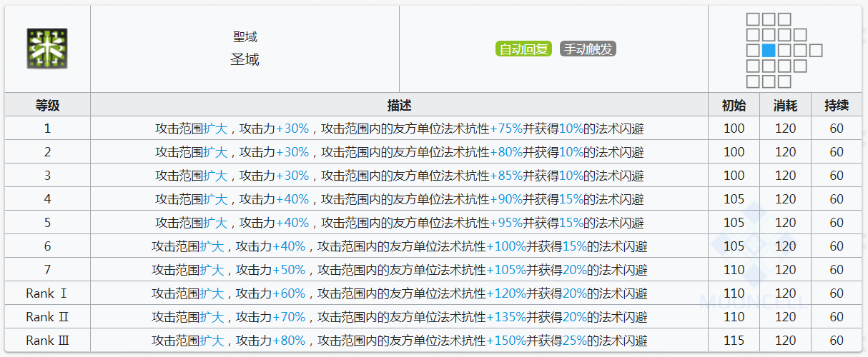This screenshot has height=357, width=868.
Task: Click initial value 115 in Rank Ⅲ row
Action: pyautogui.click(x=734, y=341)
